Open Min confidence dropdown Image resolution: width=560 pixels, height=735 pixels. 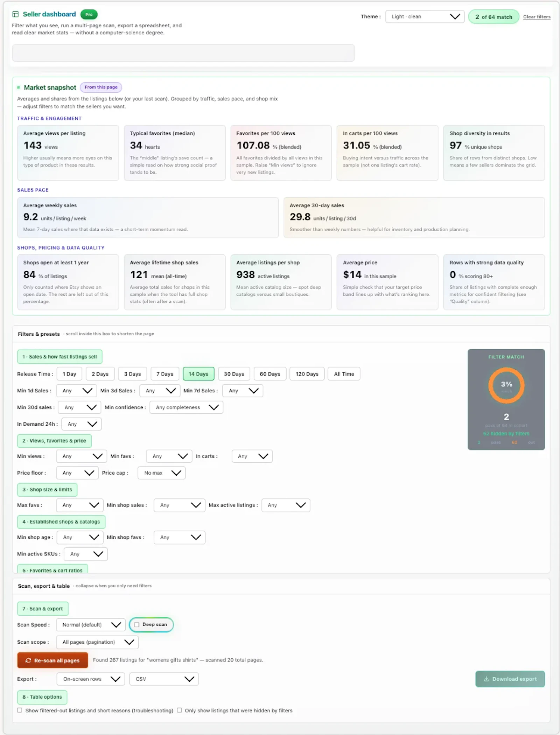186,407
